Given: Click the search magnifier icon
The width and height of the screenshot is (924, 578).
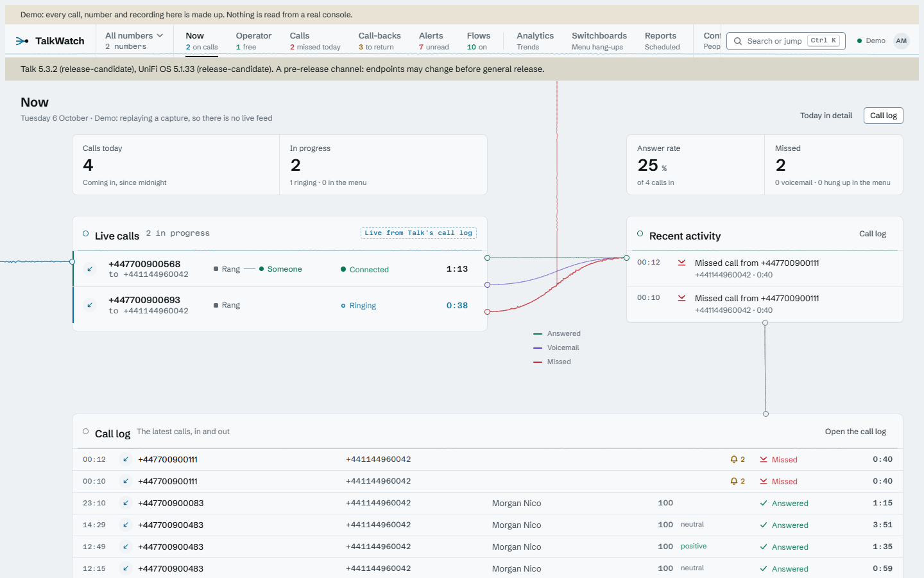Looking at the screenshot, I should [x=738, y=41].
